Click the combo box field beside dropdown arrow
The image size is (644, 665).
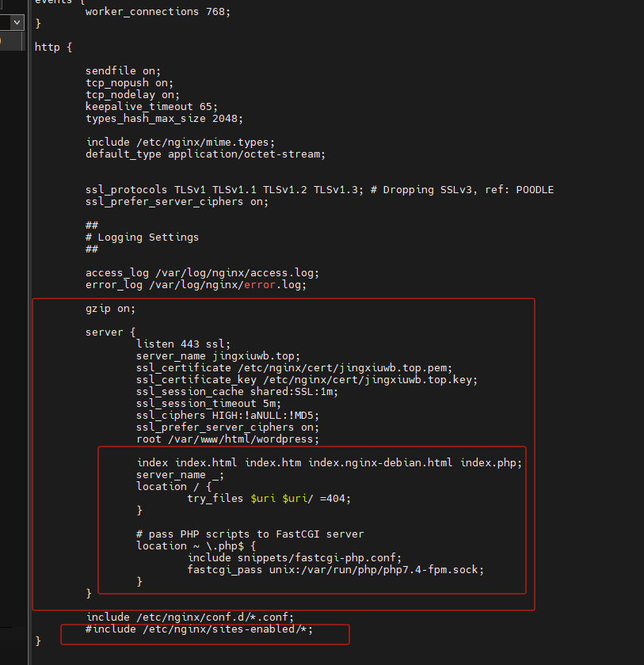click(x=5, y=22)
